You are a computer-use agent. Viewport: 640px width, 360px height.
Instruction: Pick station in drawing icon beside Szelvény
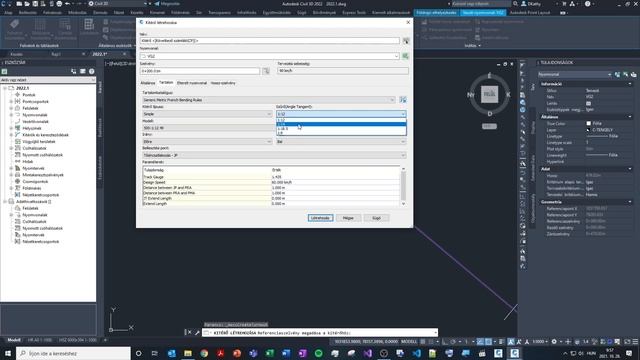pos(266,71)
